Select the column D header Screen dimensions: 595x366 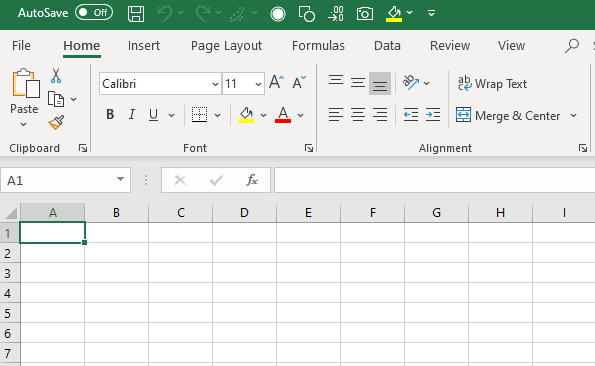pyautogui.click(x=244, y=212)
